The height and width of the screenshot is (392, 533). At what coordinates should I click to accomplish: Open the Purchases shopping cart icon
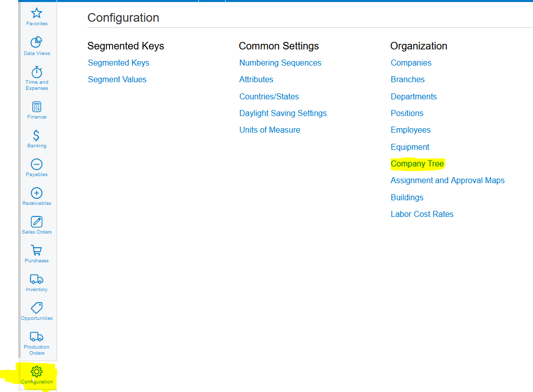37,251
